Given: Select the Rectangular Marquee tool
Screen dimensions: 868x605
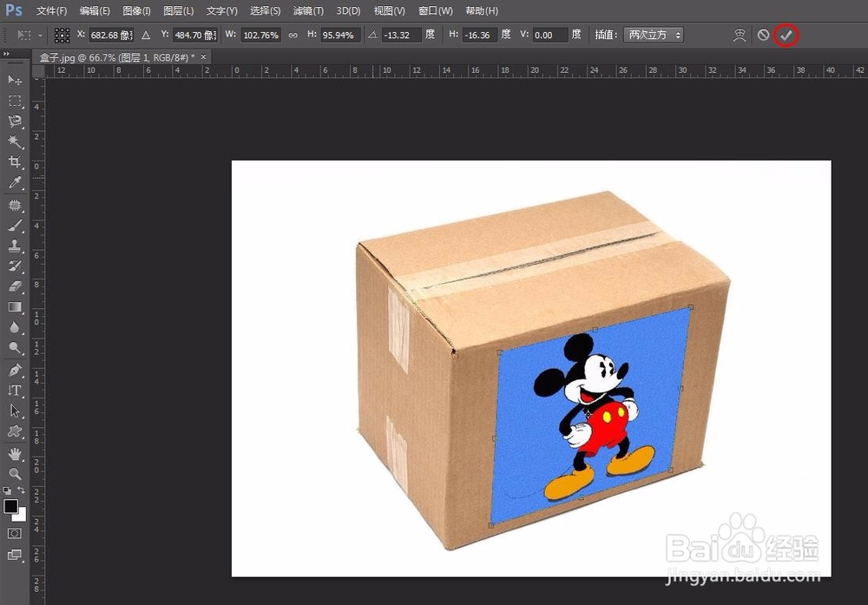Looking at the screenshot, I should (x=15, y=101).
